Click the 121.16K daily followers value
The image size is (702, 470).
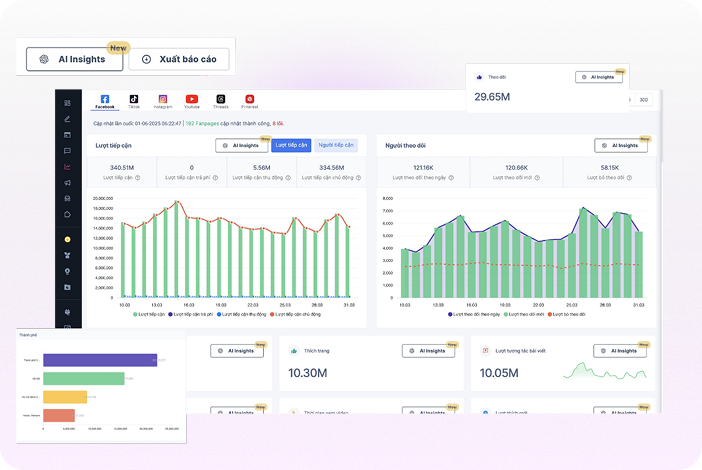[423, 168]
